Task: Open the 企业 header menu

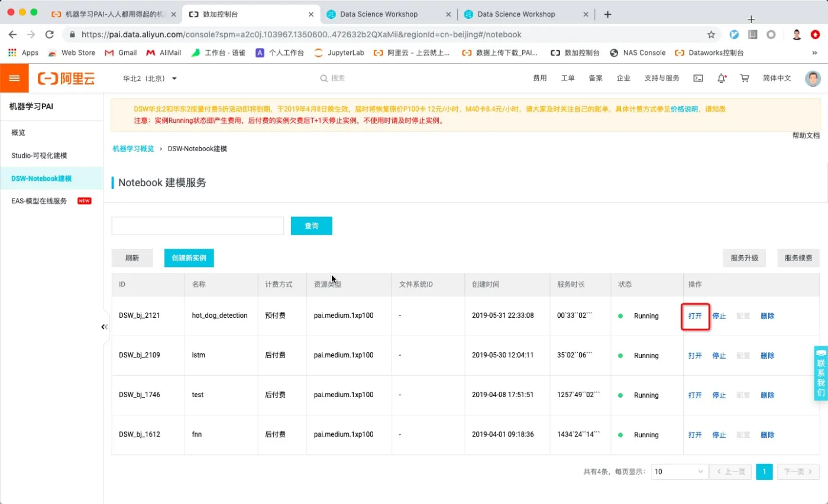Action: 623,78
